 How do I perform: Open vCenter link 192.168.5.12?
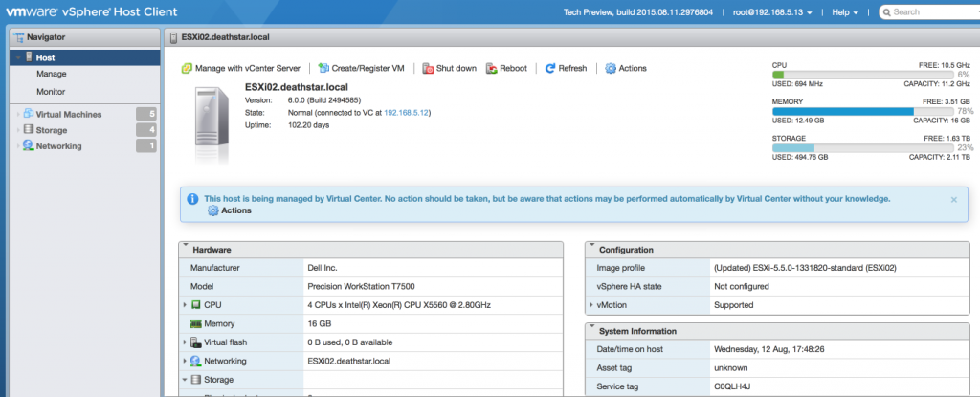pos(406,113)
